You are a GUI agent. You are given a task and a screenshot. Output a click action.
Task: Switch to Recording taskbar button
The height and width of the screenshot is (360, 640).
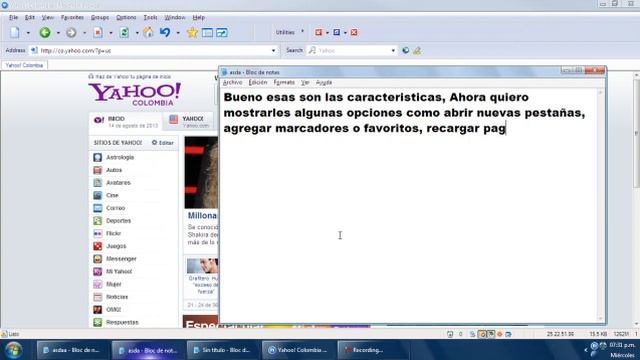point(373,350)
